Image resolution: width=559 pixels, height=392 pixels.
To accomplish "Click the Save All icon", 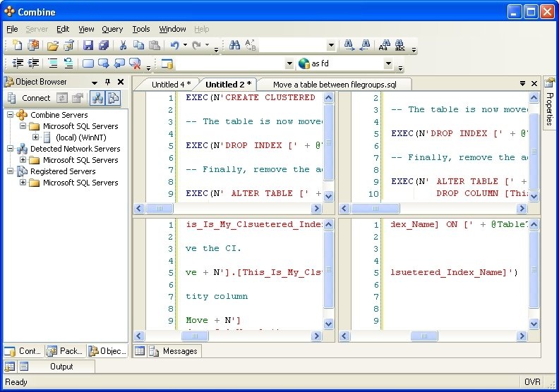I will (104, 46).
